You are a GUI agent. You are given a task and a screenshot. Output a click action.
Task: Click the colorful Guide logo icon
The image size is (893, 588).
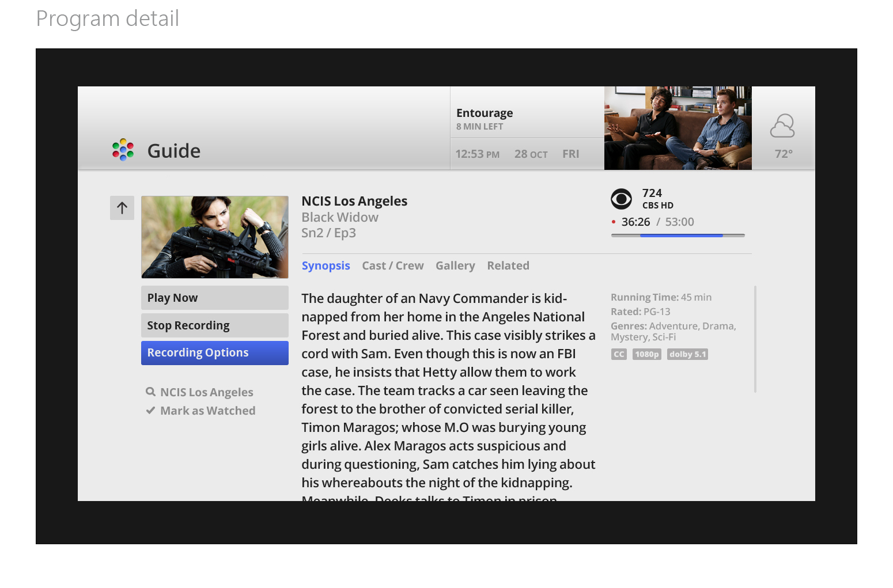[x=123, y=150]
